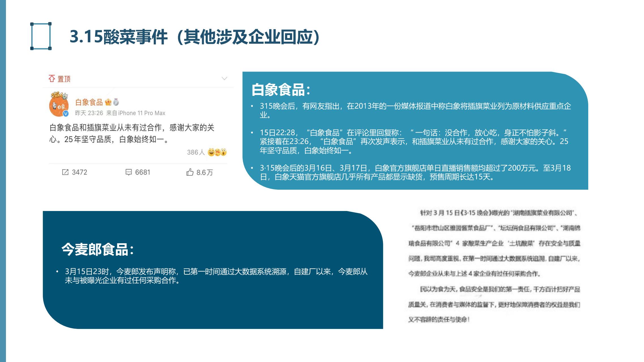Click the 今麦郎 statement document image

tap(494, 266)
